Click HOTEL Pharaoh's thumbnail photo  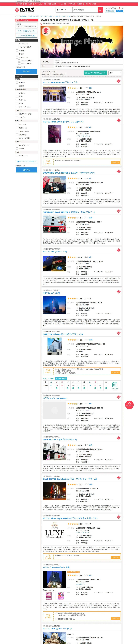tap(55, 94)
